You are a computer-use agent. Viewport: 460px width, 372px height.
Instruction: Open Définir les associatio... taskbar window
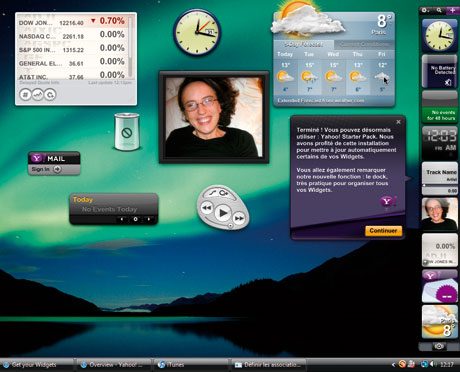click(268, 365)
